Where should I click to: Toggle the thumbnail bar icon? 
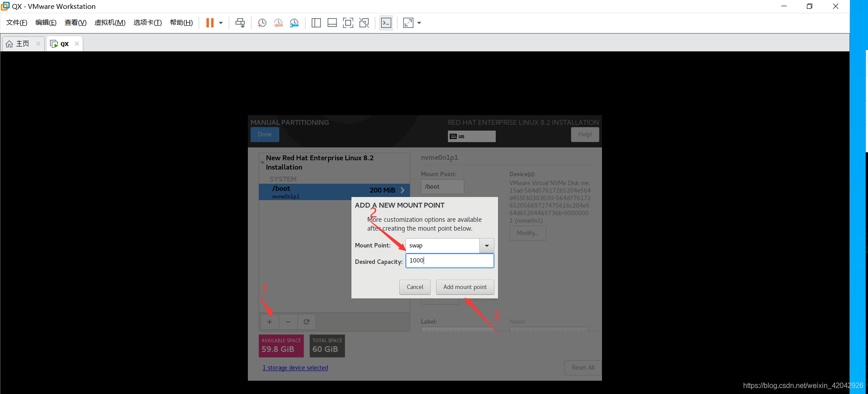click(x=332, y=23)
